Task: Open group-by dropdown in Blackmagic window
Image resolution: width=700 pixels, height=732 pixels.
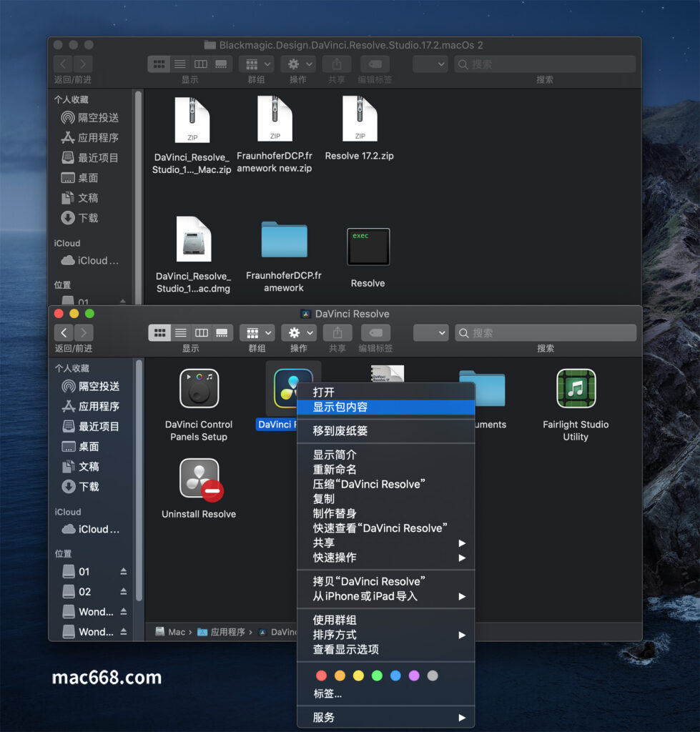Action: pos(257,64)
